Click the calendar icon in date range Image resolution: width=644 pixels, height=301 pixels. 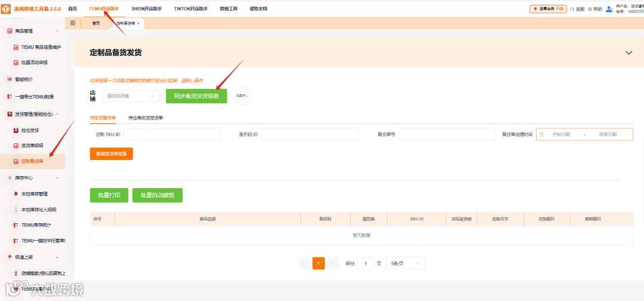pyautogui.click(x=541, y=134)
